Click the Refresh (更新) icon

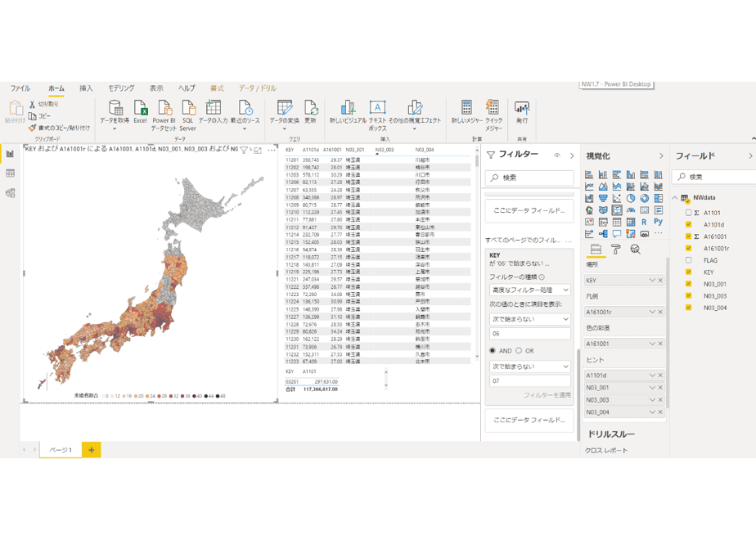point(311,108)
